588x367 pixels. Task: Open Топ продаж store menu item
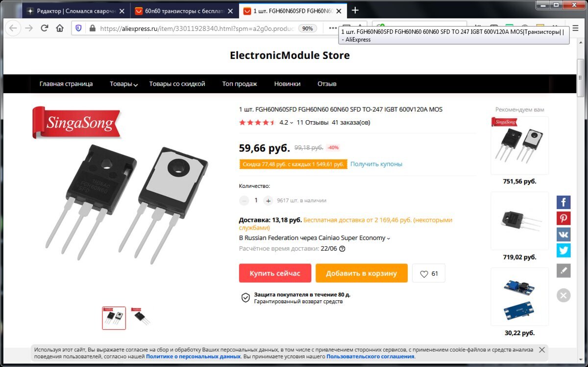coord(240,84)
